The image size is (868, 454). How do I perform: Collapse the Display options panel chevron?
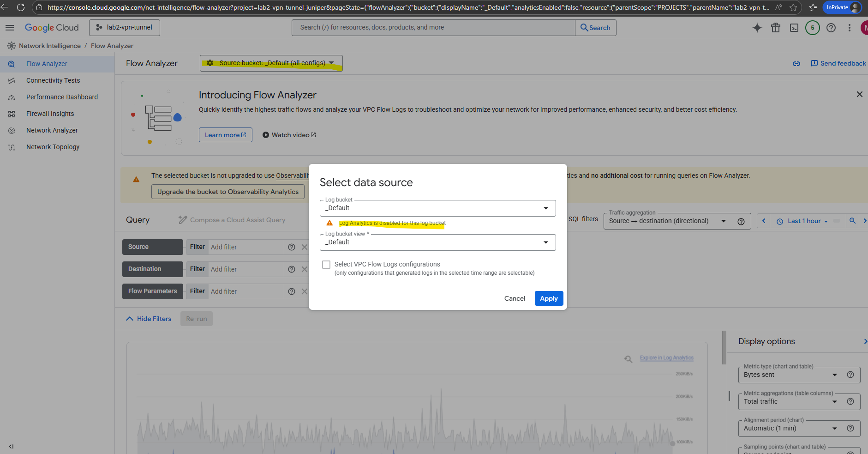[x=865, y=341]
